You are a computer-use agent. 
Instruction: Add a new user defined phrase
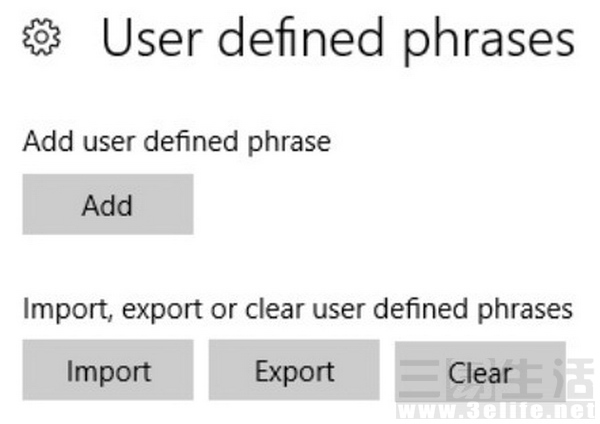[108, 205]
